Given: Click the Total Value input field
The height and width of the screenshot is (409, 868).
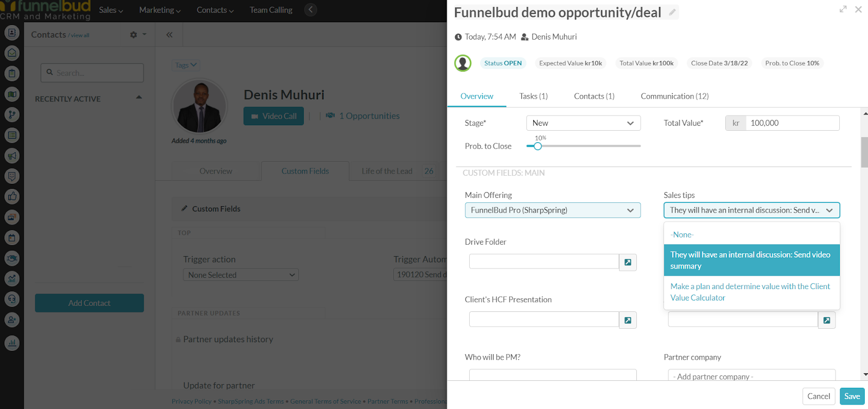Looking at the screenshot, I should (x=793, y=123).
